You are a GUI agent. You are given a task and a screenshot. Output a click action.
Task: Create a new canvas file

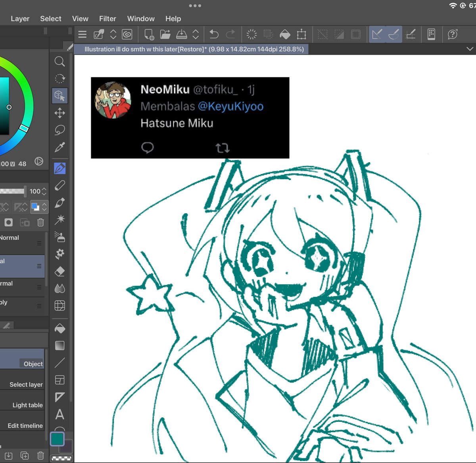[149, 34]
